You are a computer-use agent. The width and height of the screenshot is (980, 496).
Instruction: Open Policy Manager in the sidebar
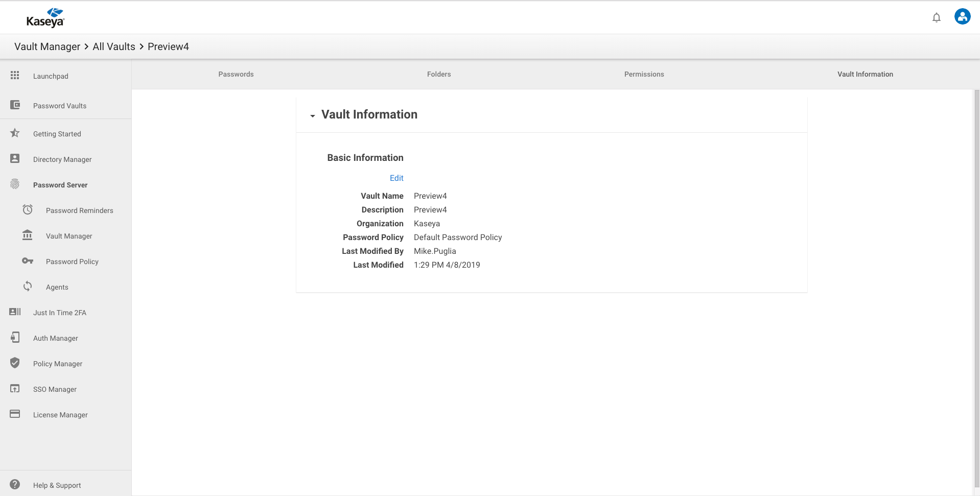click(58, 364)
